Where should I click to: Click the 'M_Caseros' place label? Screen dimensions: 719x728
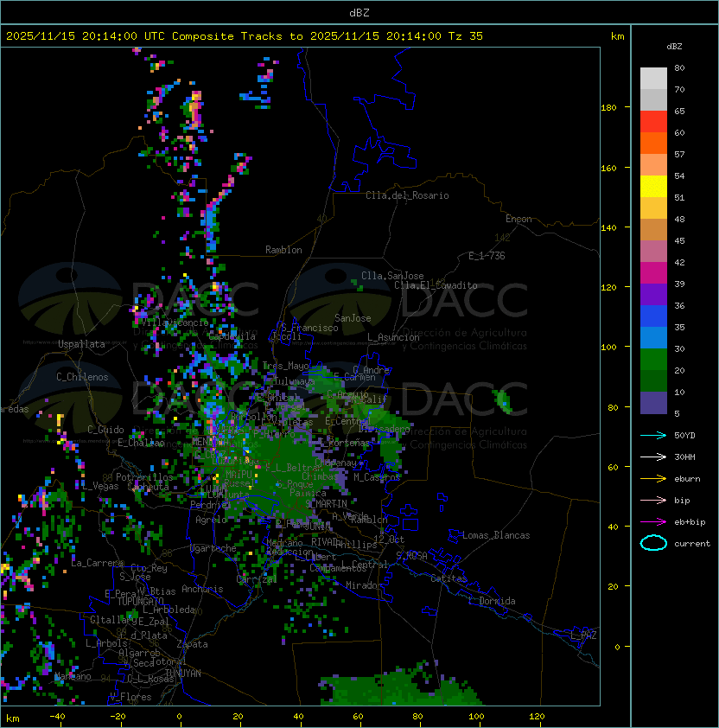(377, 477)
